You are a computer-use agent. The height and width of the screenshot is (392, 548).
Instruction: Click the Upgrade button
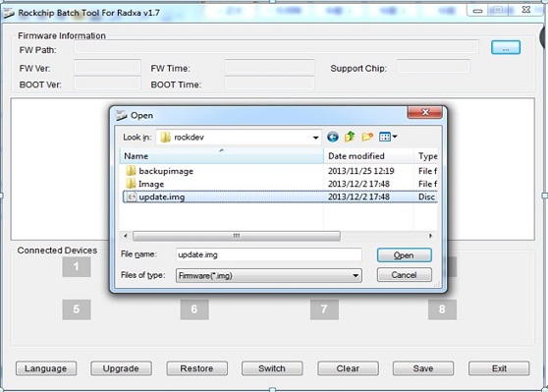point(121,368)
